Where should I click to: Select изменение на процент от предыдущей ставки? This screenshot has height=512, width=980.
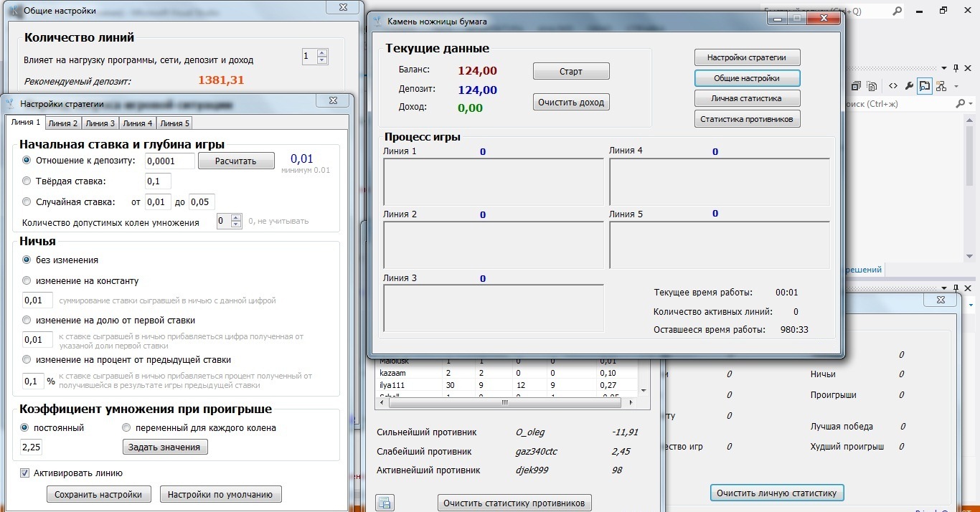click(x=27, y=360)
